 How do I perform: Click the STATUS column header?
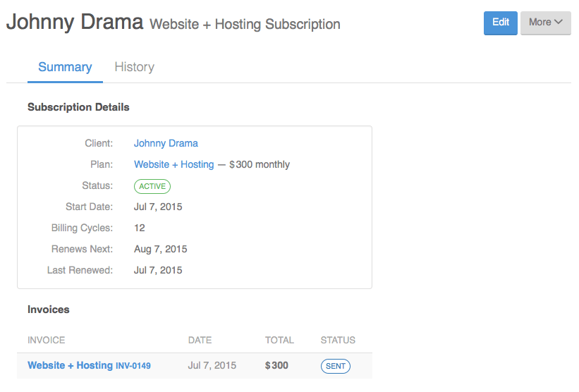[338, 340]
